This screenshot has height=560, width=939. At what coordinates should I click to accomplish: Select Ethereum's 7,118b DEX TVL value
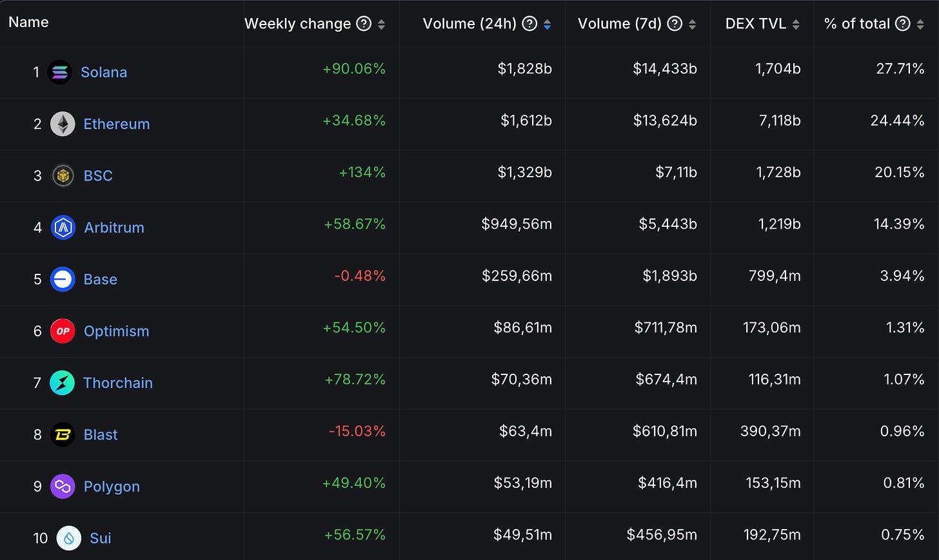click(778, 121)
